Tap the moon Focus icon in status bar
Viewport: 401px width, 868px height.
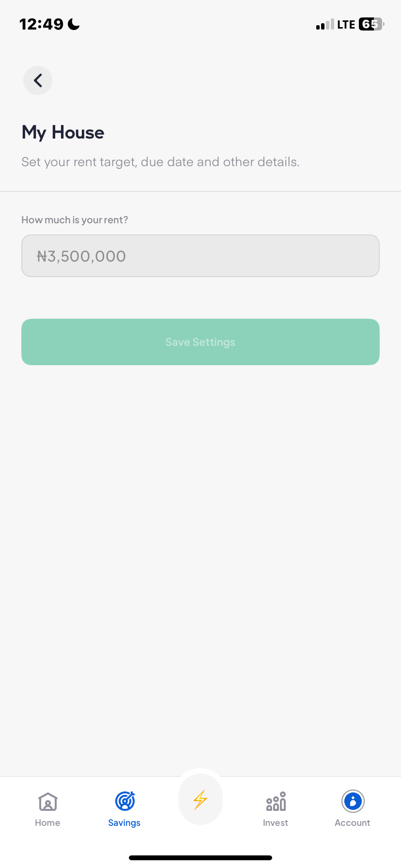74,24
